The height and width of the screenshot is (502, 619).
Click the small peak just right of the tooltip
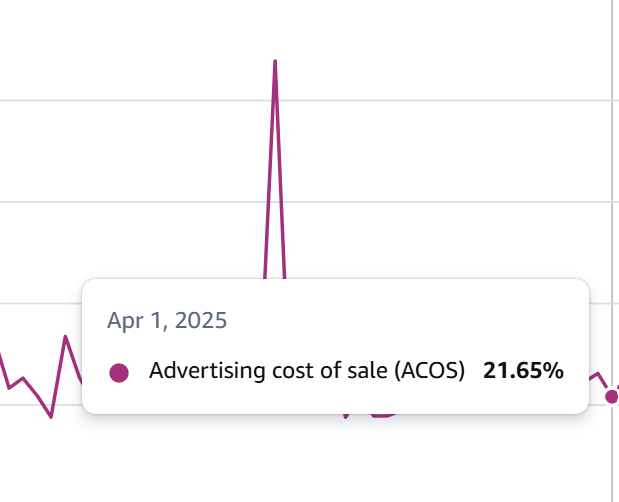(x=598, y=373)
